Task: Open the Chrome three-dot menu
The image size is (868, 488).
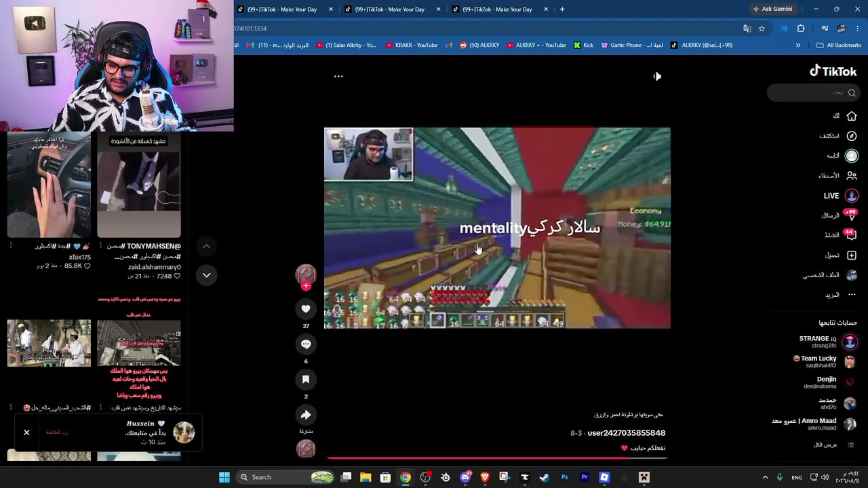Action: (x=857, y=28)
